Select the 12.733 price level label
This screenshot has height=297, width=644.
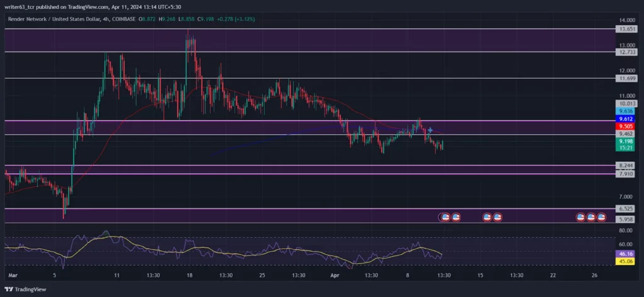[626, 52]
